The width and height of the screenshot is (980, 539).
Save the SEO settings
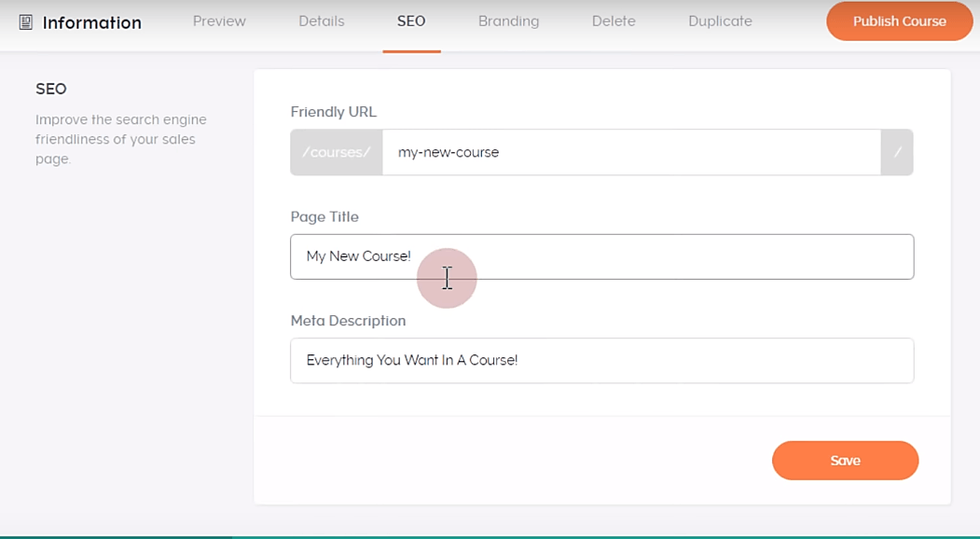click(845, 461)
